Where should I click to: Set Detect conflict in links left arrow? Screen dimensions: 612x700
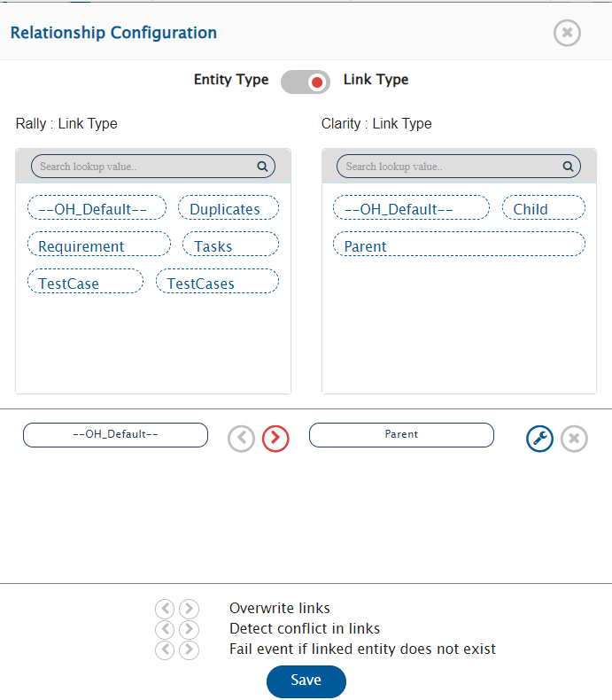165,629
